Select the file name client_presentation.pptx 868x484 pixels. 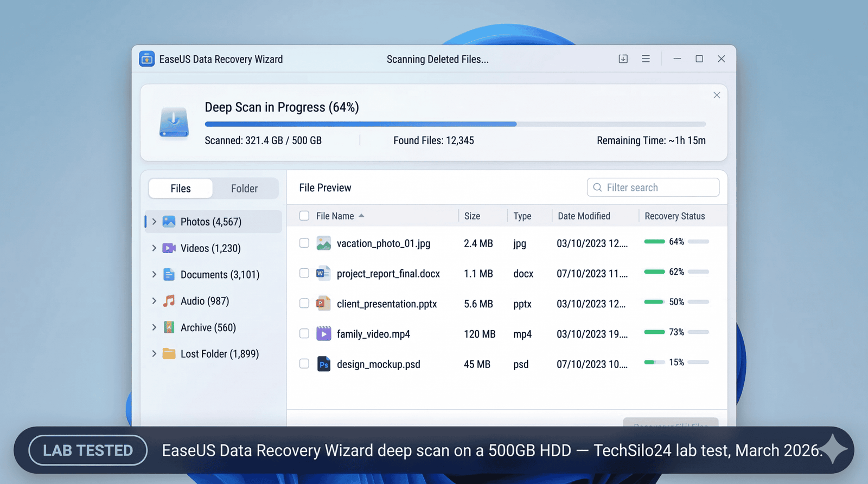pyautogui.click(x=387, y=304)
